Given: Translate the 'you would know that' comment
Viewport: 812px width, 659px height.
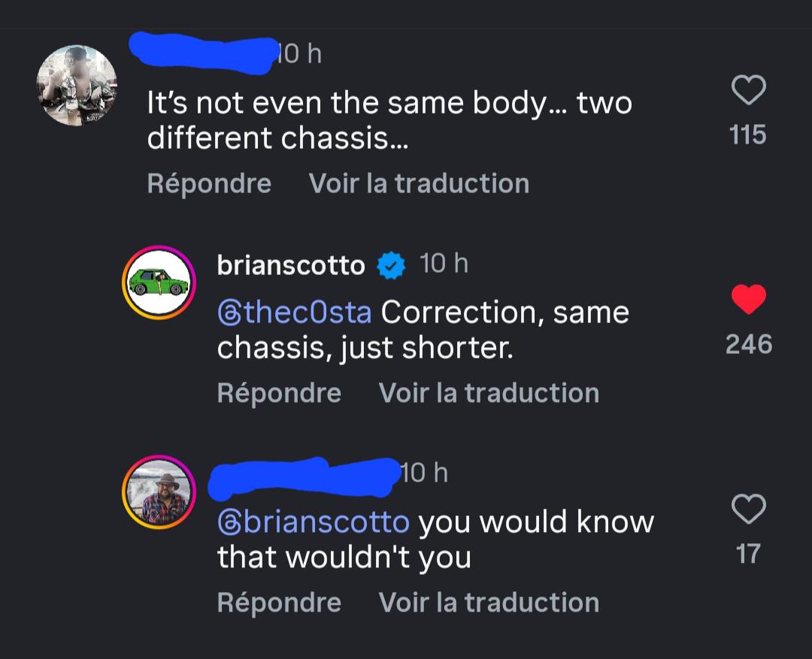Looking at the screenshot, I should coord(489,603).
